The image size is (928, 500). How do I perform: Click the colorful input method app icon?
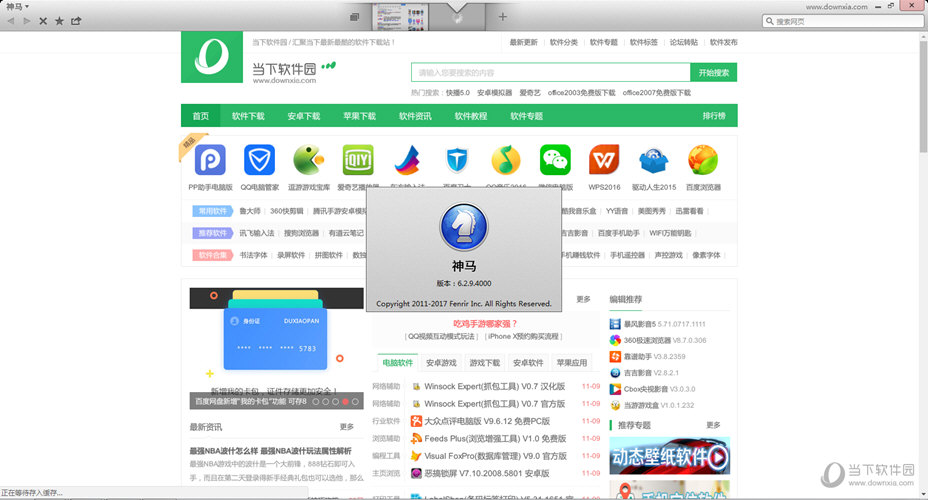pyautogui.click(x=407, y=160)
